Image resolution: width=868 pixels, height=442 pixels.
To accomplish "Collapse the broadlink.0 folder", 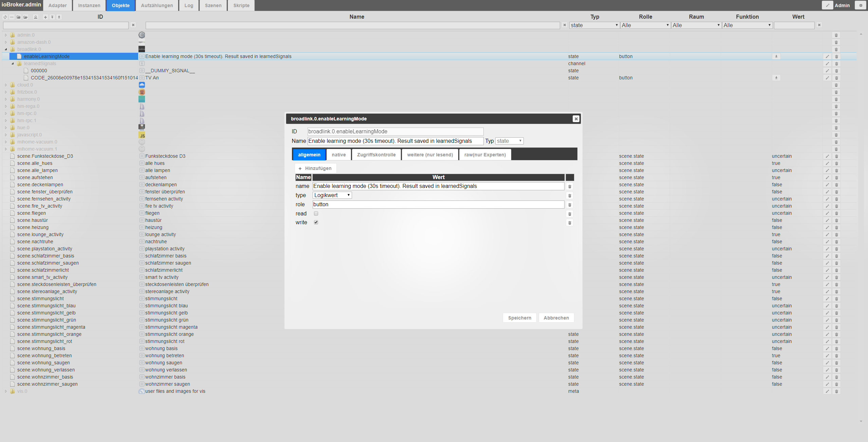I will (x=6, y=50).
